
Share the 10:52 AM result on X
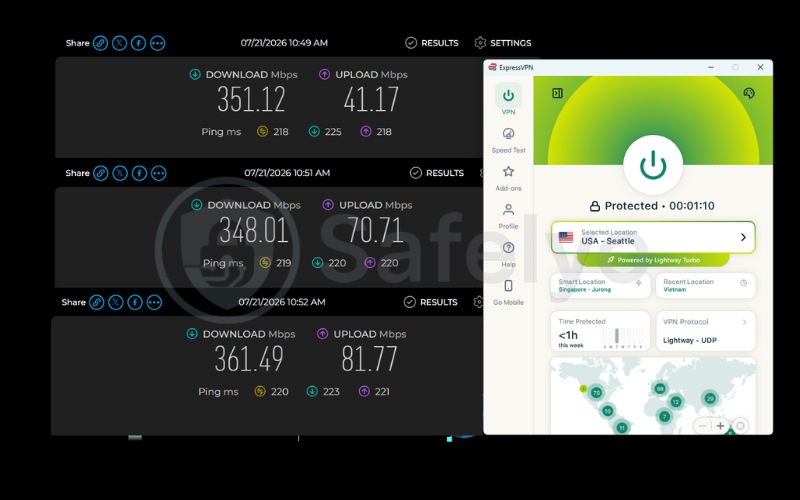(x=116, y=302)
